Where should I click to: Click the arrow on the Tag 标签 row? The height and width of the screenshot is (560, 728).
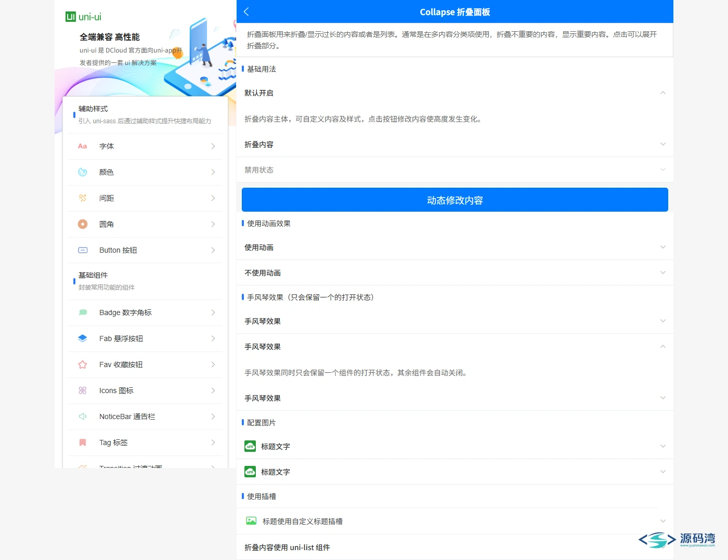(213, 442)
